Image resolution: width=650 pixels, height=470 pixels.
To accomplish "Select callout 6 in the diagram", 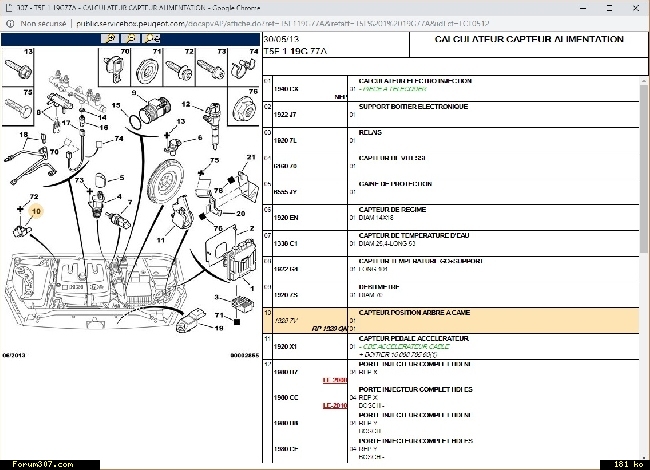I will pos(200,138).
